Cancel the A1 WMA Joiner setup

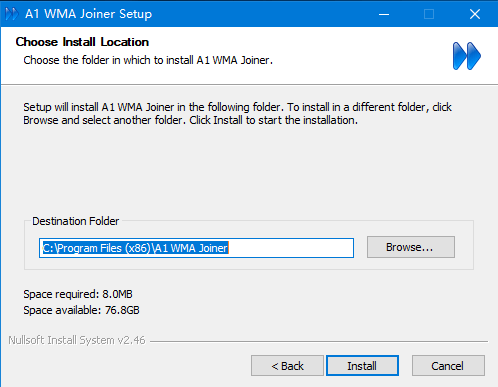[x=448, y=366]
